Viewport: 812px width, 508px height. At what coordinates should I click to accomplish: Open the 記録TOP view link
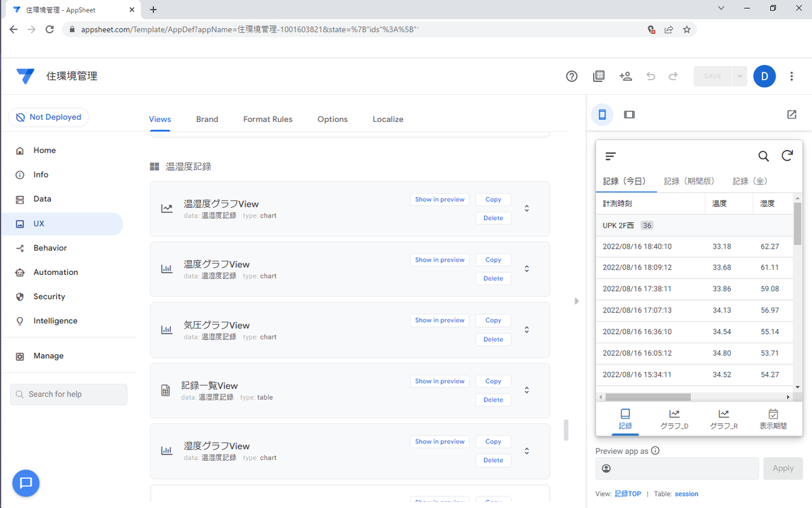(x=627, y=494)
